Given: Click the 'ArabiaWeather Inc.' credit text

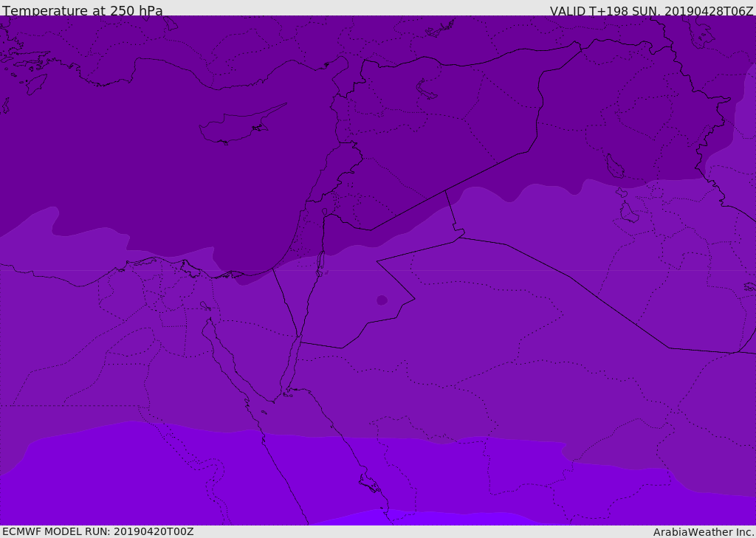Looking at the screenshot, I should [704, 532].
